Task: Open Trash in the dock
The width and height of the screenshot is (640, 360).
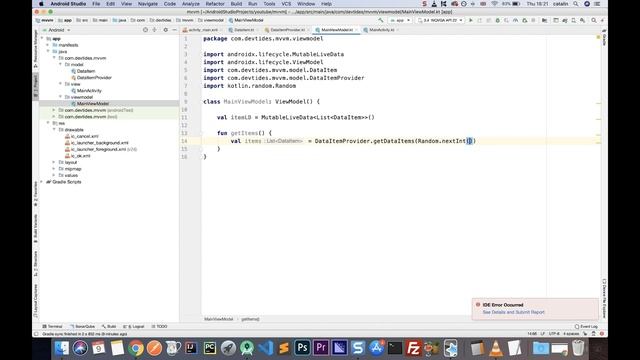Action: [578, 348]
